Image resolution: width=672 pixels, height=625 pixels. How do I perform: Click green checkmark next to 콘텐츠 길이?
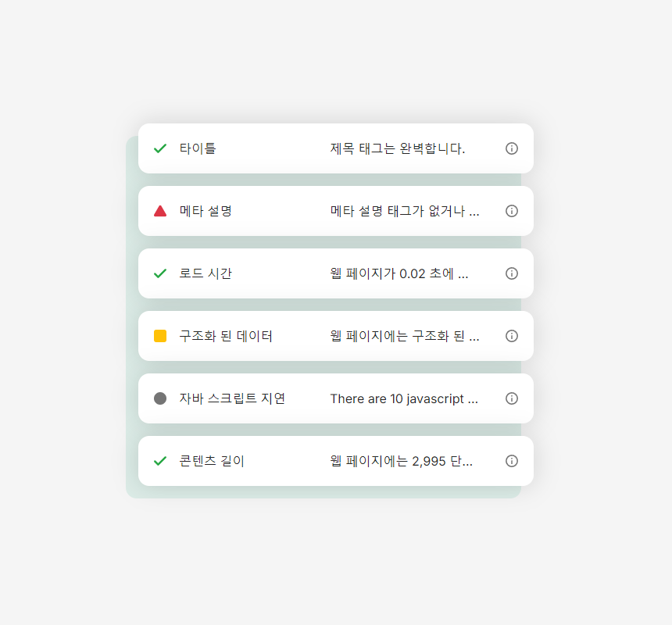click(x=160, y=462)
